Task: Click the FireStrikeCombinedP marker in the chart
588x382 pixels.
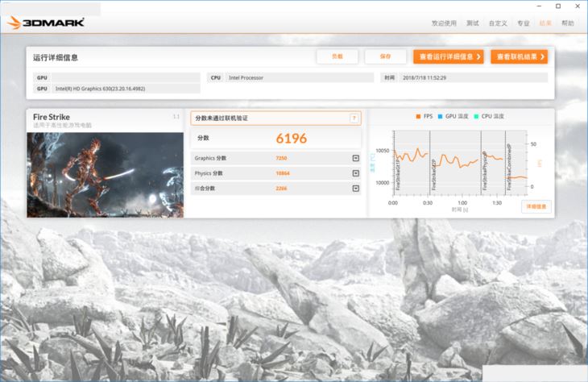Action: pyautogui.click(x=509, y=167)
